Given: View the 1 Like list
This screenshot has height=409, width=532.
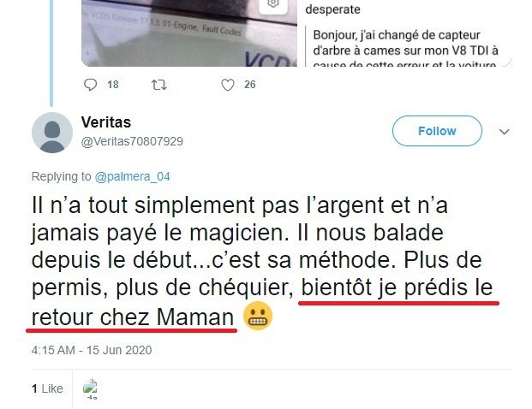Looking at the screenshot, I should (47, 388).
